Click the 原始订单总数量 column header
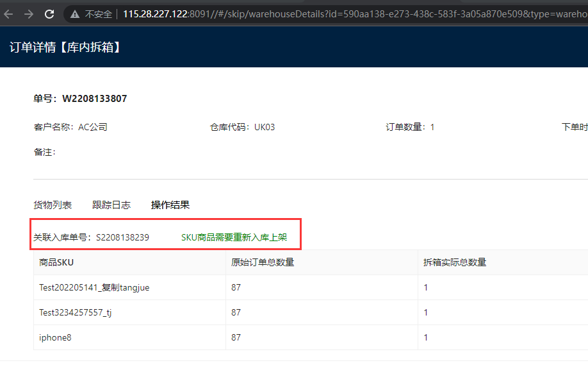 click(263, 262)
